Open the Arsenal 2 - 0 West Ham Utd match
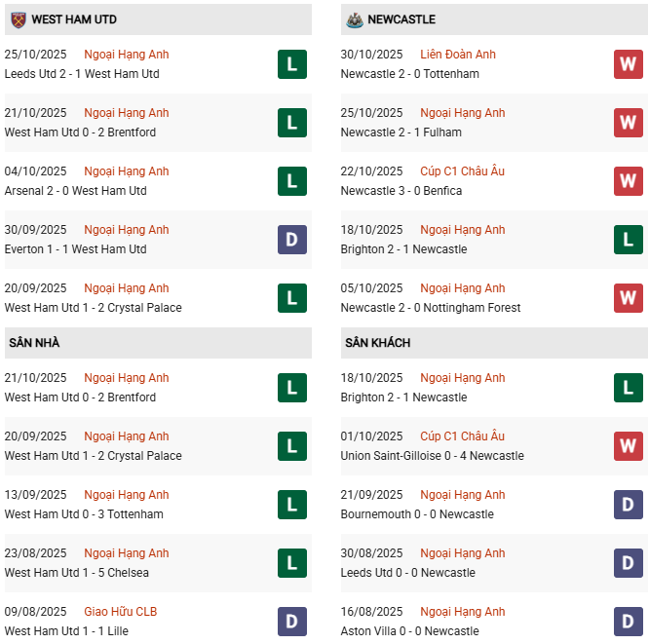The height and width of the screenshot is (644, 649). 75,191
